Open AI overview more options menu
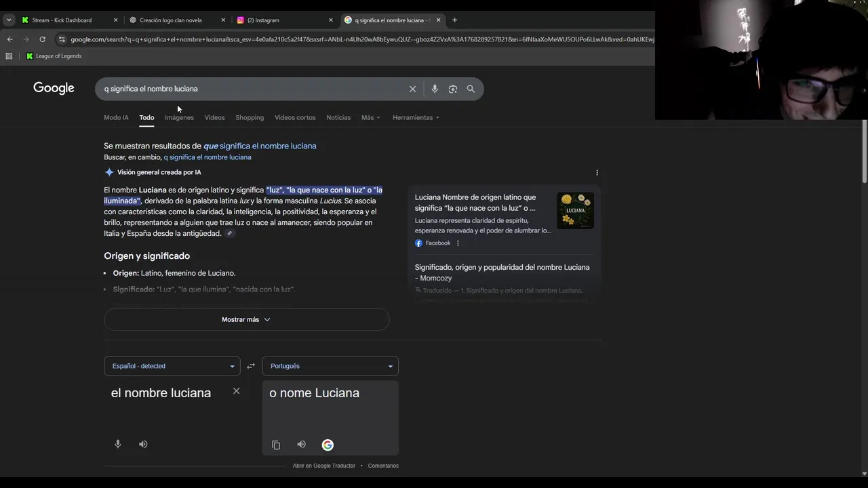This screenshot has height=488, width=868. (x=597, y=173)
